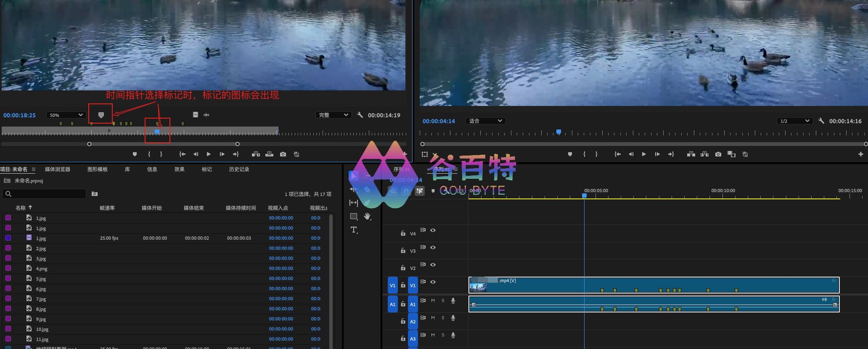
Task: Click the project panel search field
Action: click(45, 194)
